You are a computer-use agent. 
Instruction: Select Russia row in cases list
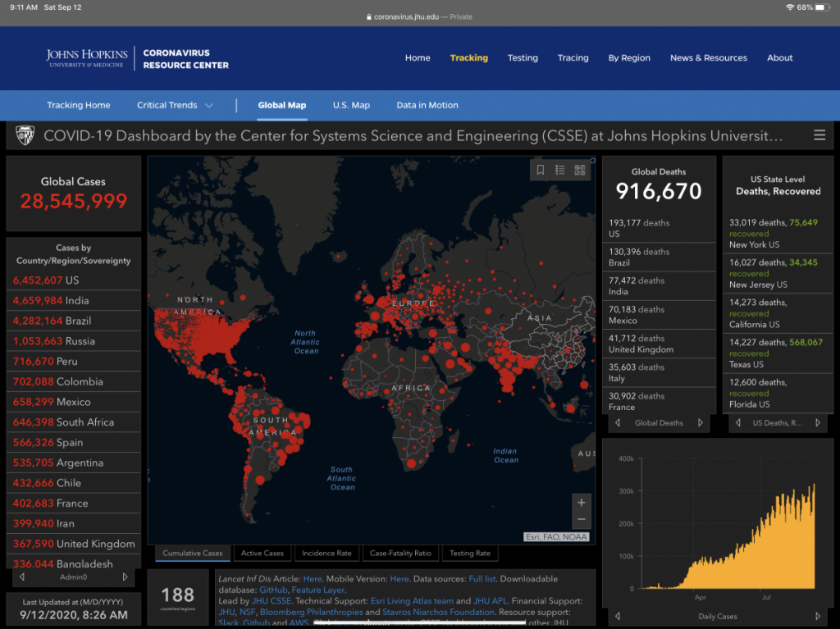[x=73, y=341]
